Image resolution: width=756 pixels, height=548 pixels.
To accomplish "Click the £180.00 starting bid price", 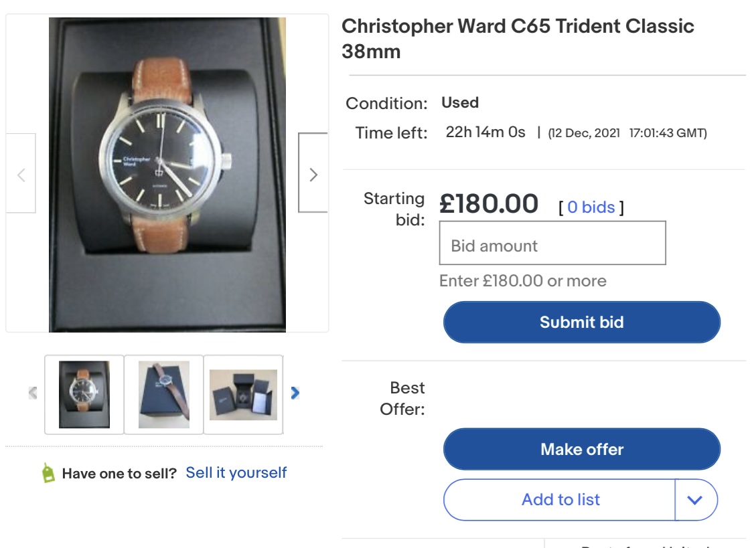I will [x=489, y=204].
